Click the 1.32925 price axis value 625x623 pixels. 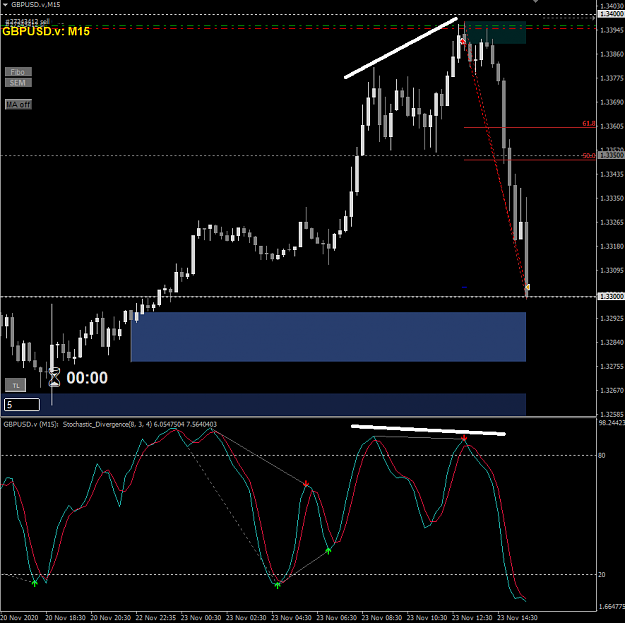pyautogui.click(x=611, y=318)
